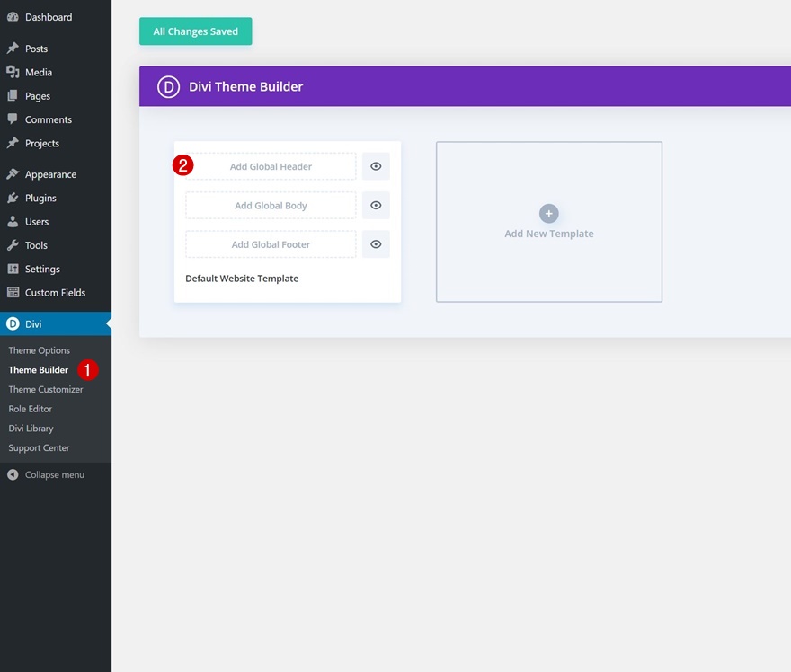Click the Add Global Header button
The height and width of the screenshot is (672, 791).
click(270, 166)
